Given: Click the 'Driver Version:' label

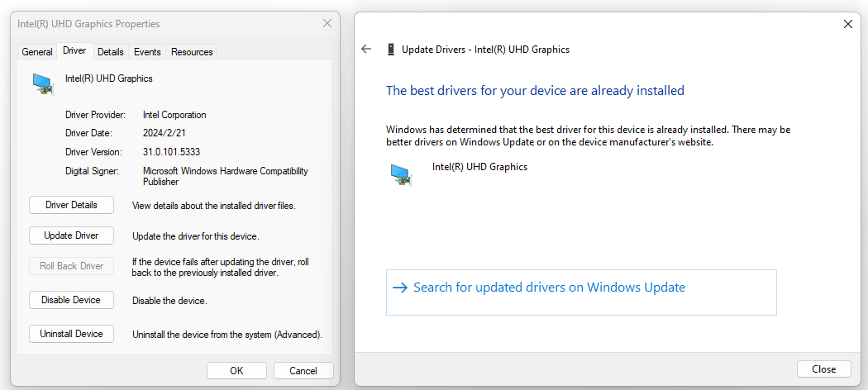Looking at the screenshot, I should click(x=93, y=151).
